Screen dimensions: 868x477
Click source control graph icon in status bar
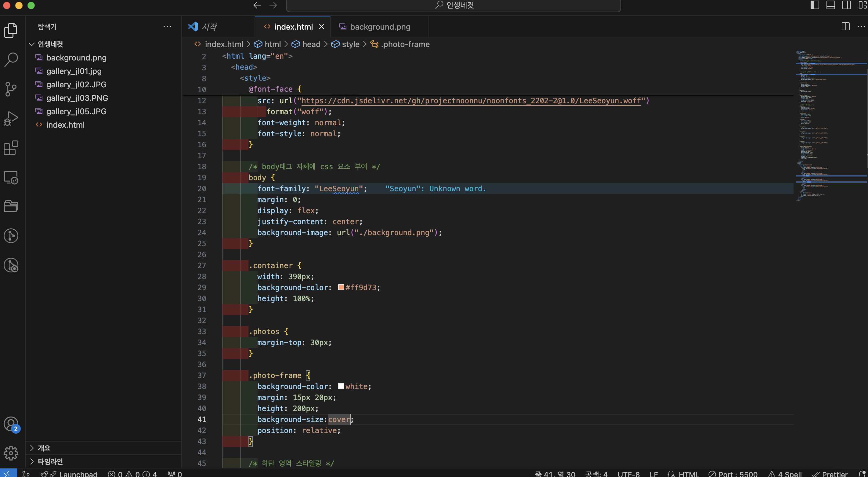point(26,473)
